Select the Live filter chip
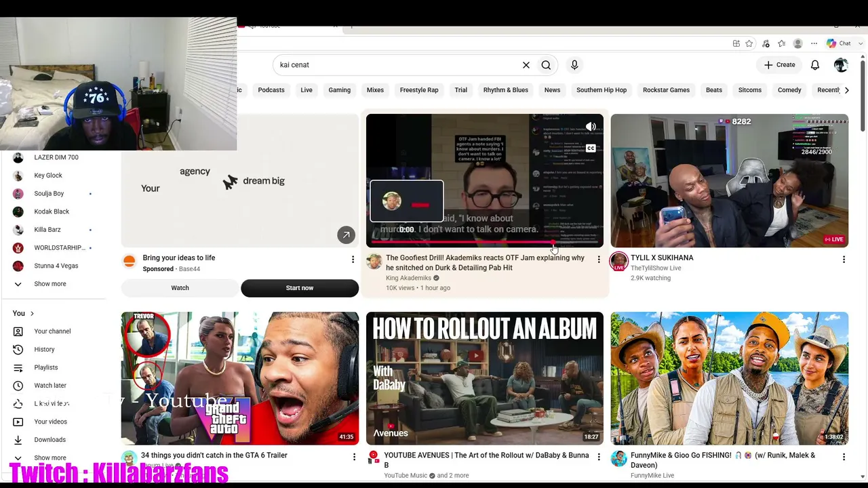This screenshot has width=868, height=488. click(x=307, y=90)
